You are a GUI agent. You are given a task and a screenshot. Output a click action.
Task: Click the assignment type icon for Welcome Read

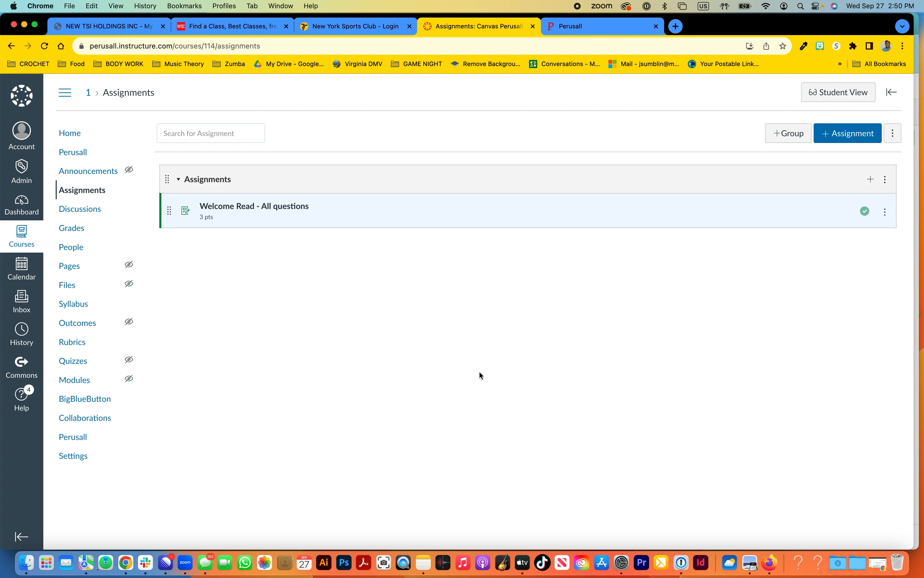[x=186, y=211]
